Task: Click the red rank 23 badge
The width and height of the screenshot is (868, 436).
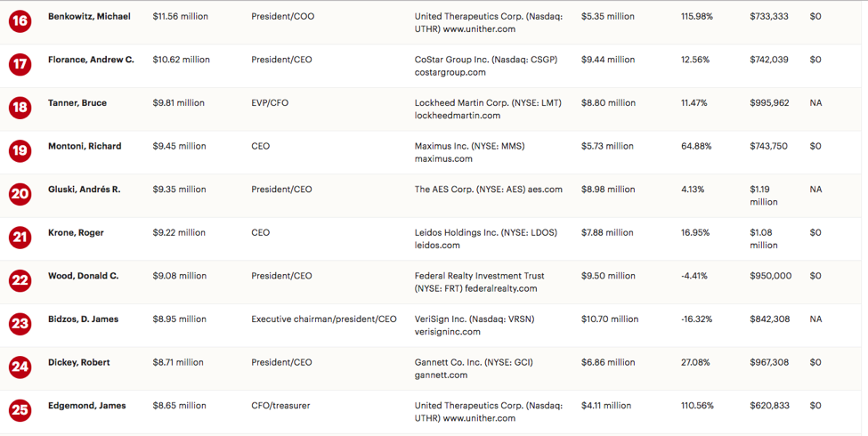Action: point(20,324)
